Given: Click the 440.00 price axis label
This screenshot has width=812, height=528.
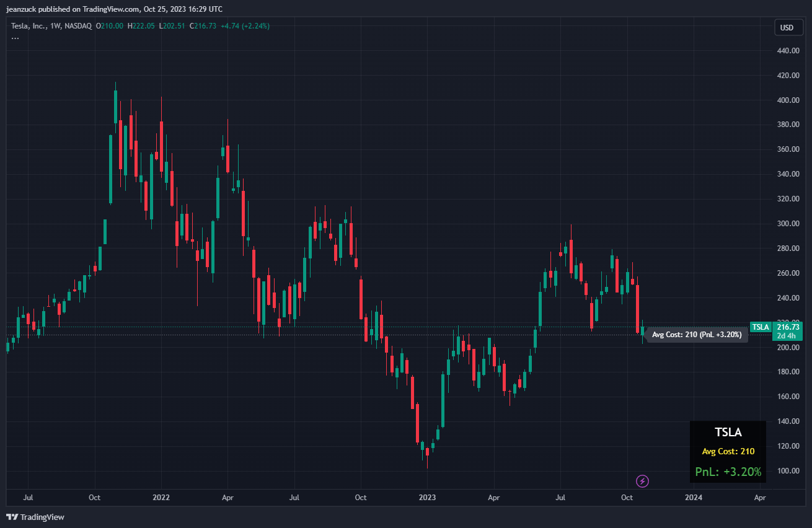Looking at the screenshot, I should [x=788, y=51].
